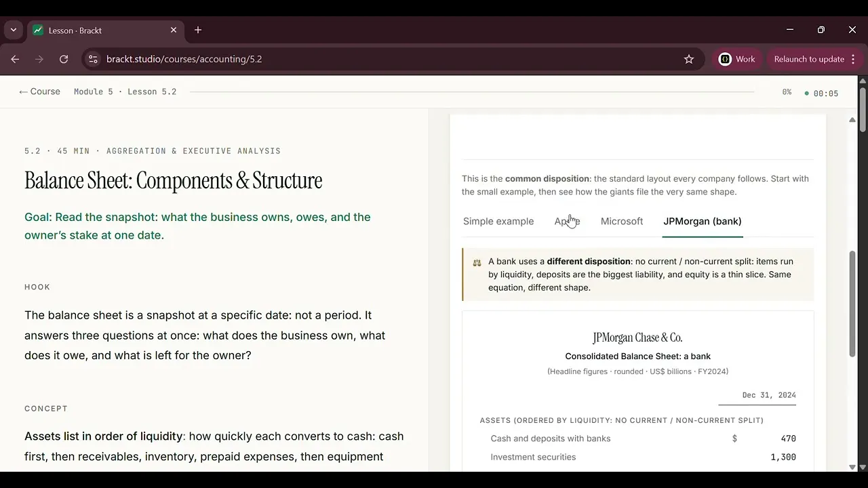868x488 pixels.
Task: Open a new browser tab
Action: tap(198, 30)
